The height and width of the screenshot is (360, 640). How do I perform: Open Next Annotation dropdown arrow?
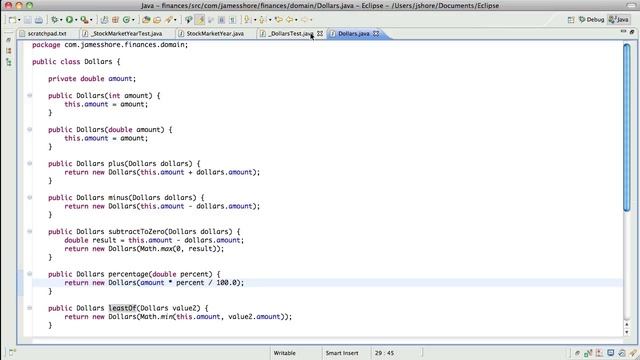tap(255, 20)
